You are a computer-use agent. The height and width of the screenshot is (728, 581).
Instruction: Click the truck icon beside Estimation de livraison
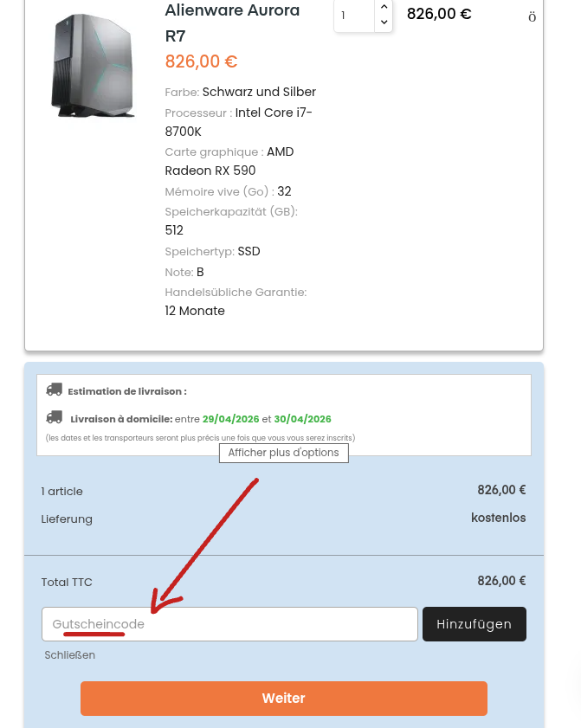click(54, 390)
